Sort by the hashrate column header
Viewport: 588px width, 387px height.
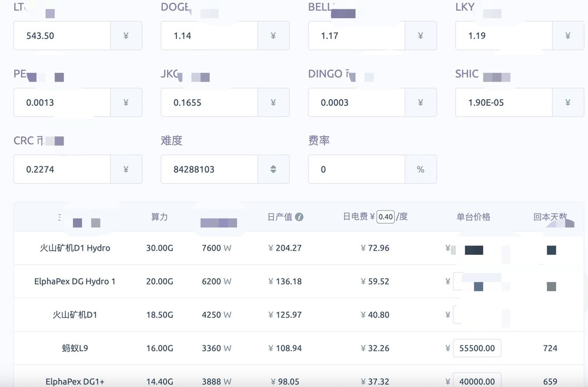coord(159,217)
